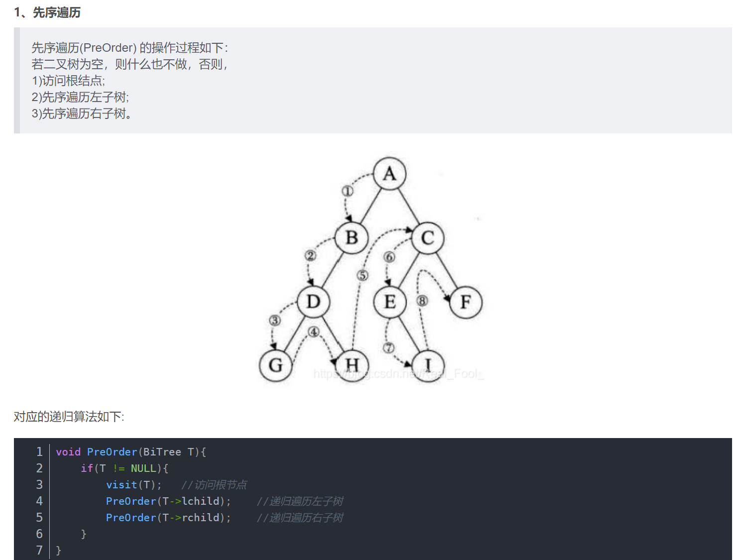Click the line '先序遍历(PreOrder) 的操作过程如下:'
Image resolution: width=744 pixels, height=560 pixels.
point(130,48)
